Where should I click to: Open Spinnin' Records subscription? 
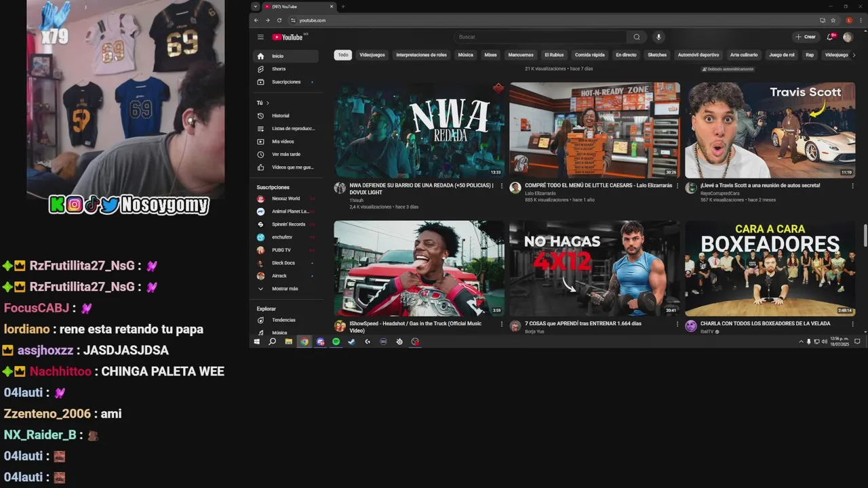tap(285, 224)
